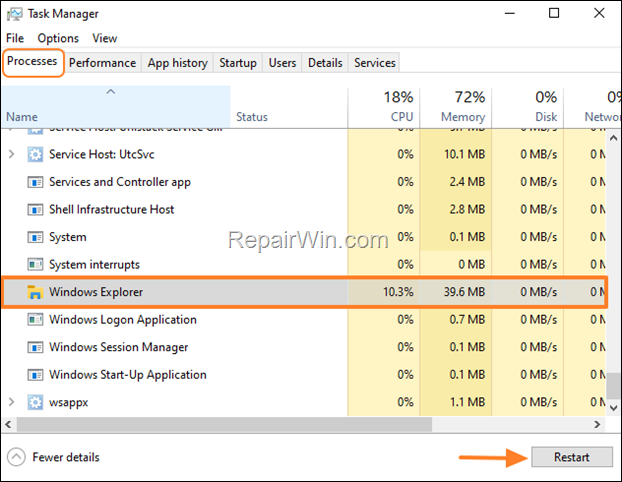Select the System process name
Screen dimensions: 622x482
67,237
